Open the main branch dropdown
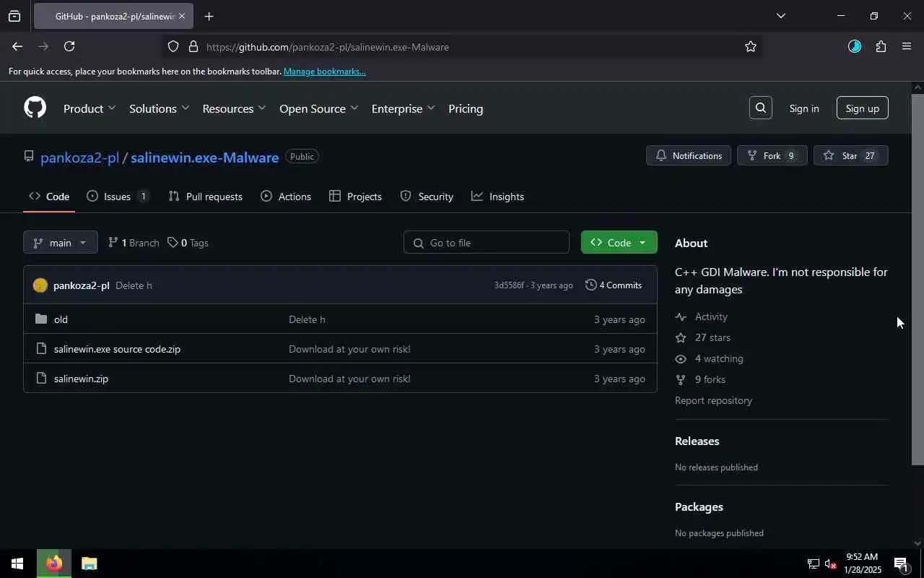The image size is (924, 578). coord(60,243)
